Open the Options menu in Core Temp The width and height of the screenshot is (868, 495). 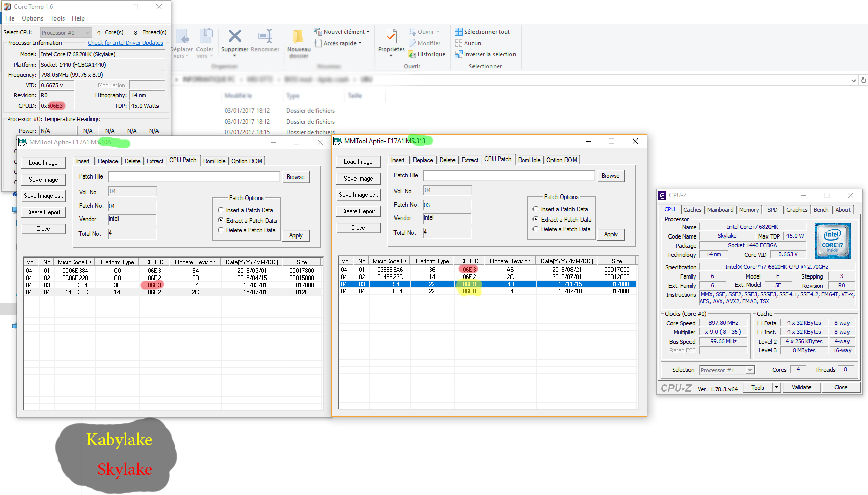(x=32, y=18)
